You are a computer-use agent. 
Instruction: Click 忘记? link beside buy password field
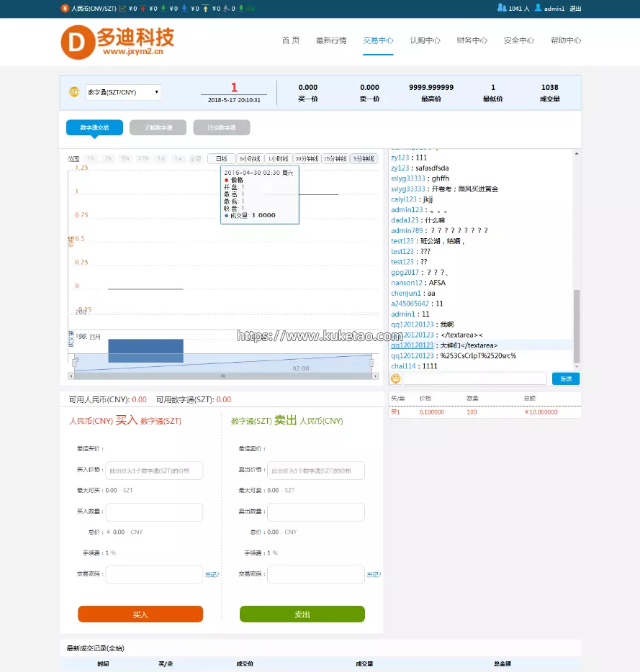[x=212, y=575]
